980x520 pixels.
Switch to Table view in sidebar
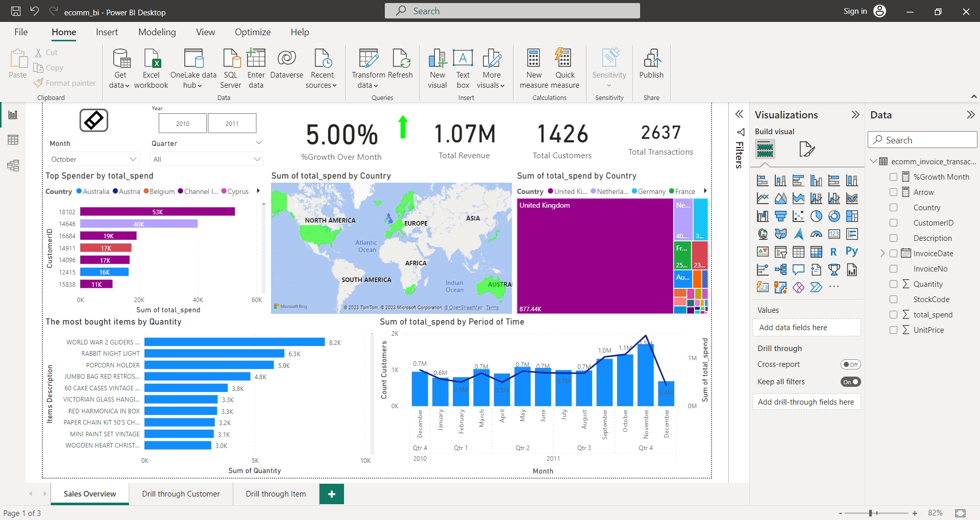click(x=13, y=140)
